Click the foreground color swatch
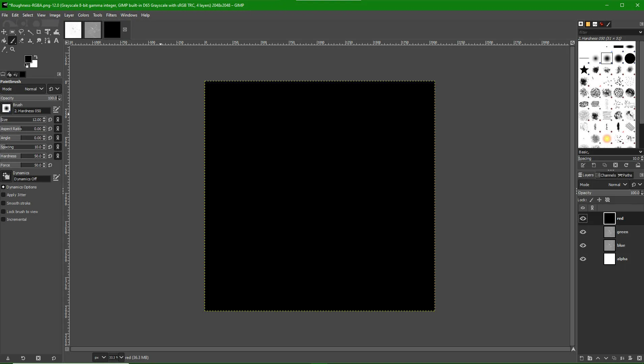644x364 pixels. (28, 59)
